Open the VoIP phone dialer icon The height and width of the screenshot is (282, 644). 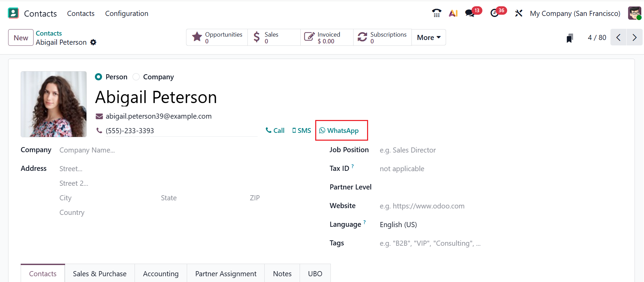(x=437, y=13)
